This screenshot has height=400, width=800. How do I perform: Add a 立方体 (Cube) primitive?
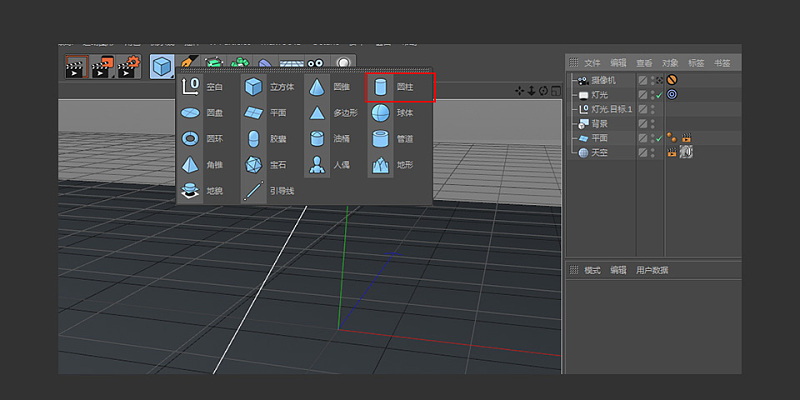click(x=254, y=88)
